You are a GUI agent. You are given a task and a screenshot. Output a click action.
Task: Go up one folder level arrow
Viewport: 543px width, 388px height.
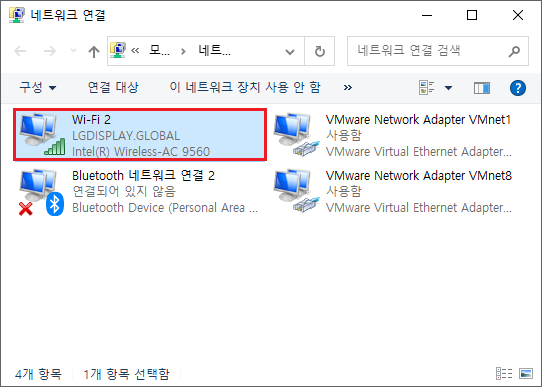click(94, 52)
